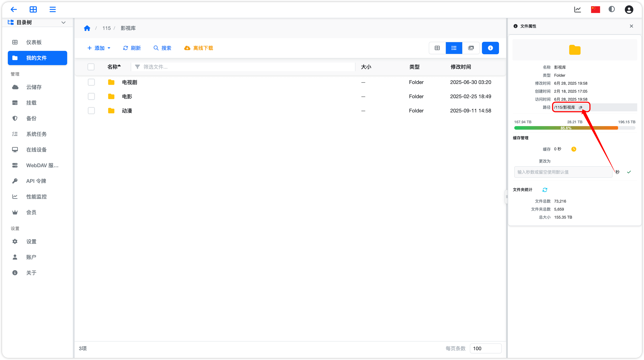Change language via China flag selector
Image resolution: width=644 pixels, height=360 pixels.
click(595, 9)
